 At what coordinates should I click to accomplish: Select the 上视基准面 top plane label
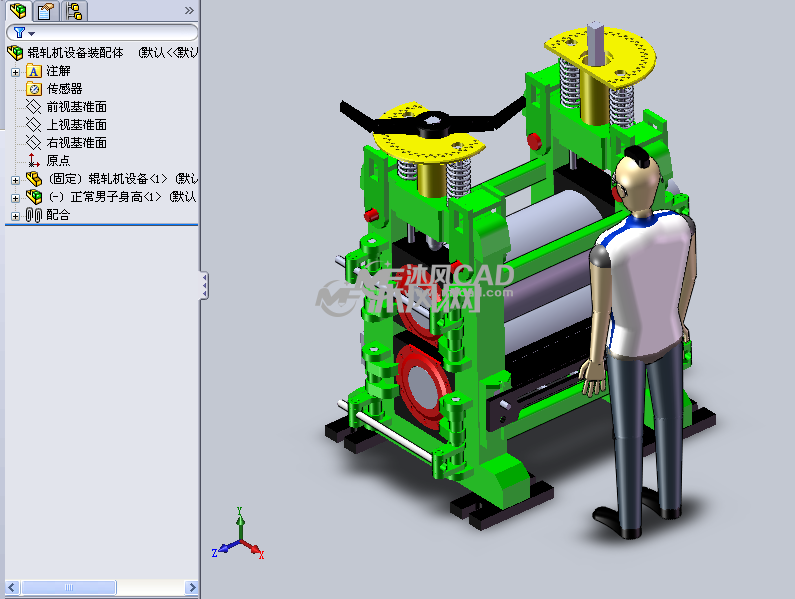[x=77, y=125]
